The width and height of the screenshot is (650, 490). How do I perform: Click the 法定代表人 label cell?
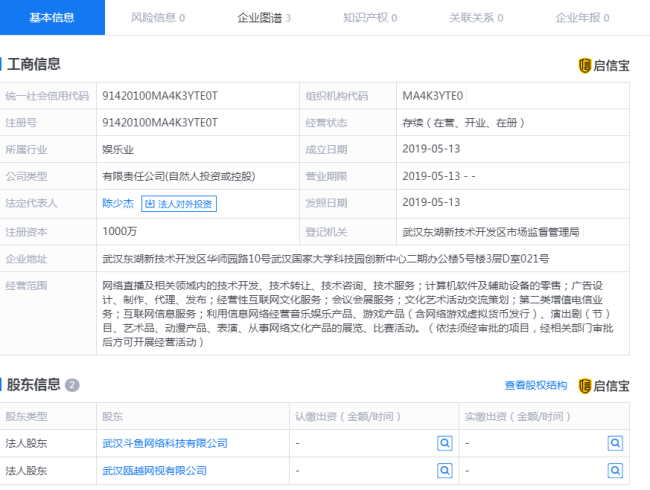tap(48, 204)
